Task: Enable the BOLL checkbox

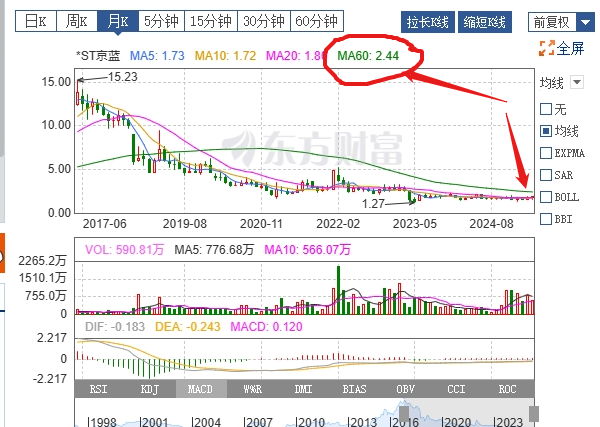Action: coord(546,197)
